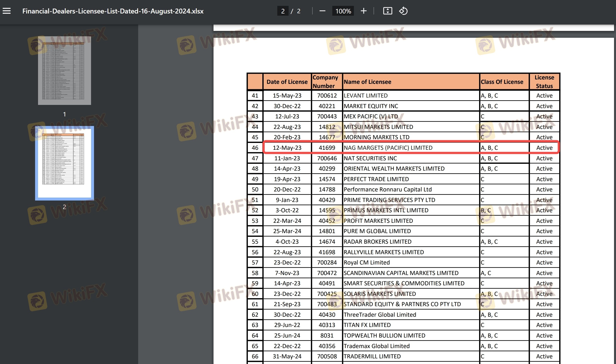Viewport: 616px width, 364px height.
Task: Click the Date of License header
Action: click(x=287, y=82)
